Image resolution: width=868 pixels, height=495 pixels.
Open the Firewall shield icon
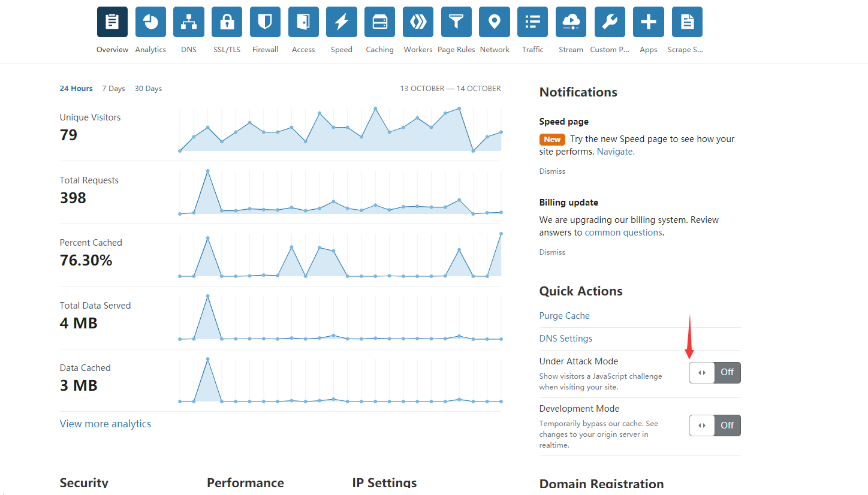265,22
